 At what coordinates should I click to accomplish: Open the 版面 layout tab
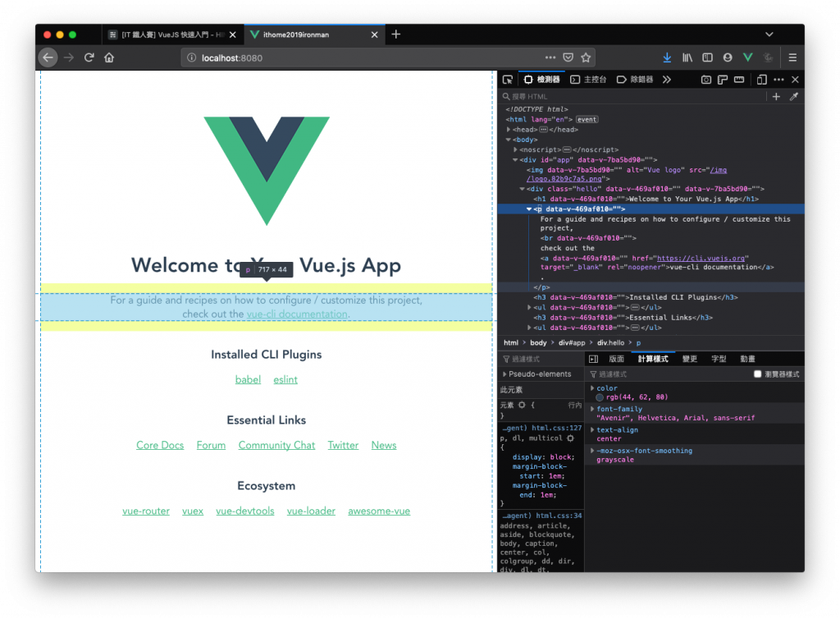coord(617,359)
